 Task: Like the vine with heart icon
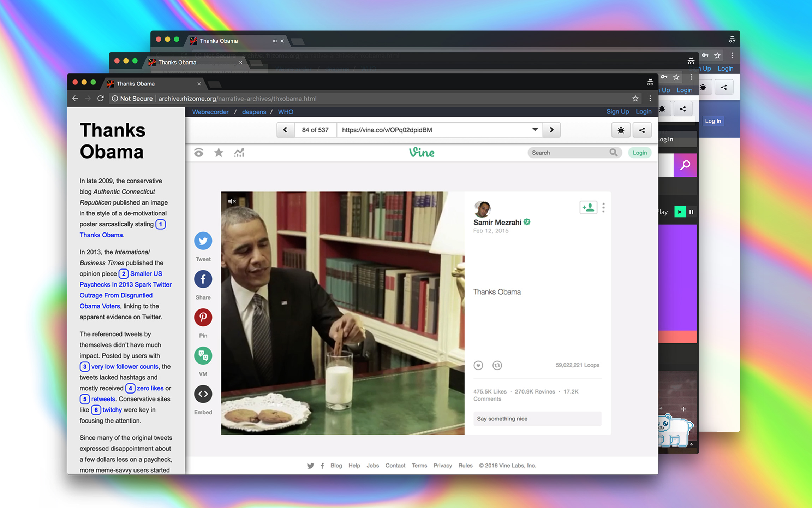pyautogui.click(x=478, y=365)
